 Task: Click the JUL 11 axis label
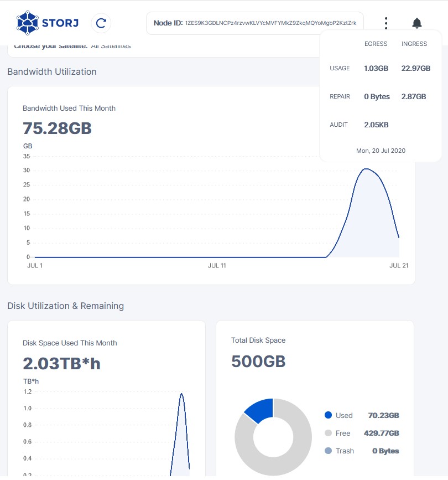(217, 266)
